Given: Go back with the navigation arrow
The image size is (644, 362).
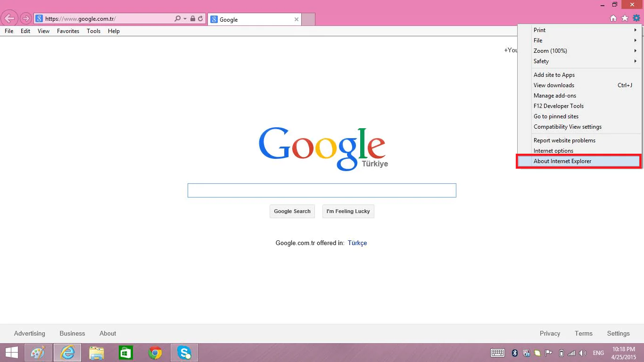Looking at the screenshot, I should tap(9, 18).
